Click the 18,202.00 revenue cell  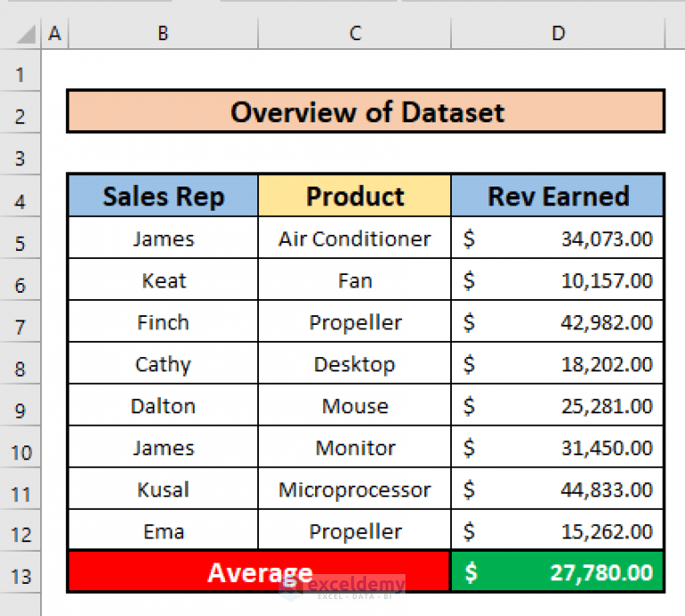point(557,363)
